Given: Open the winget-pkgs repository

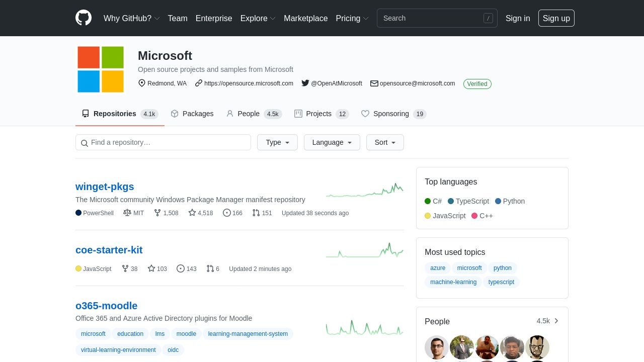Looking at the screenshot, I should pos(105,187).
